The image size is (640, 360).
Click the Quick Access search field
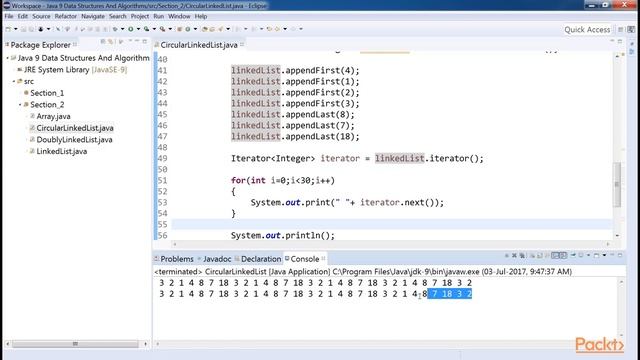(587, 29)
